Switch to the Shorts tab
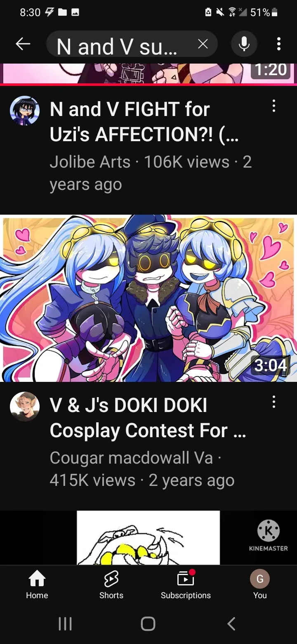Screen dimensions: 297x644 (x=111, y=585)
